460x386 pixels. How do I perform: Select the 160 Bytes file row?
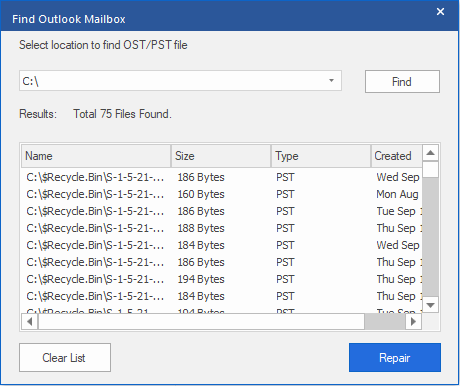point(222,194)
